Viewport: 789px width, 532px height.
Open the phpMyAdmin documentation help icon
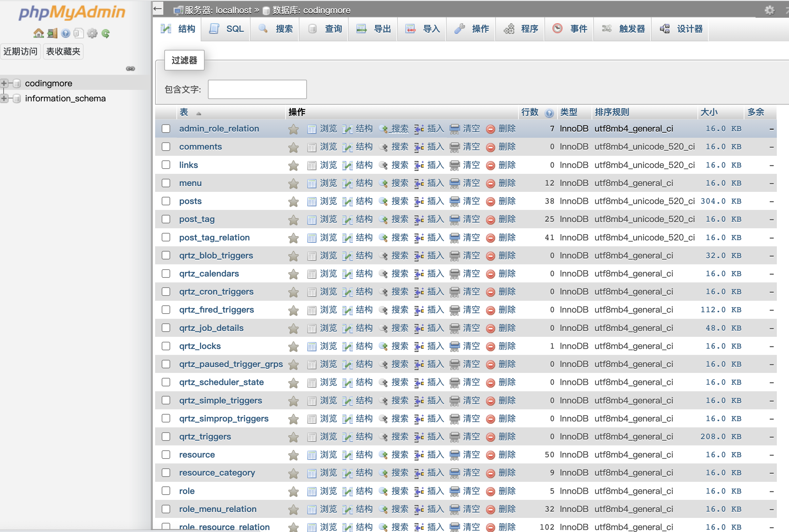pyautogui.click(x=66, y=33)
